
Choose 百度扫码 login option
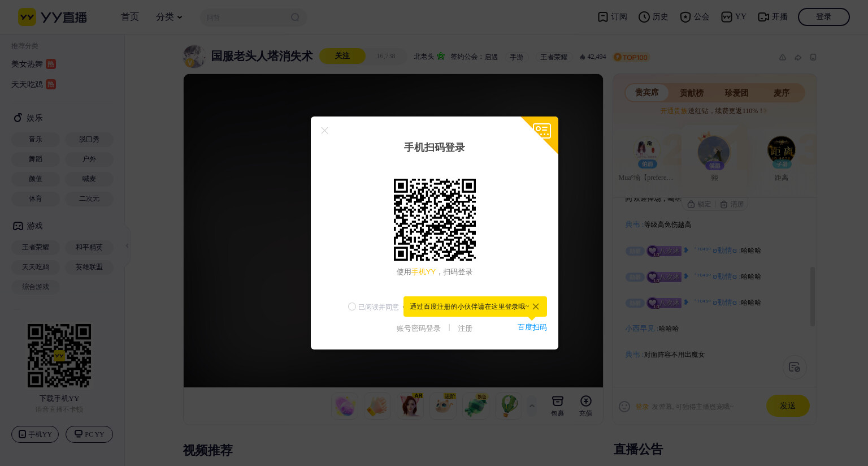[532, 327]
